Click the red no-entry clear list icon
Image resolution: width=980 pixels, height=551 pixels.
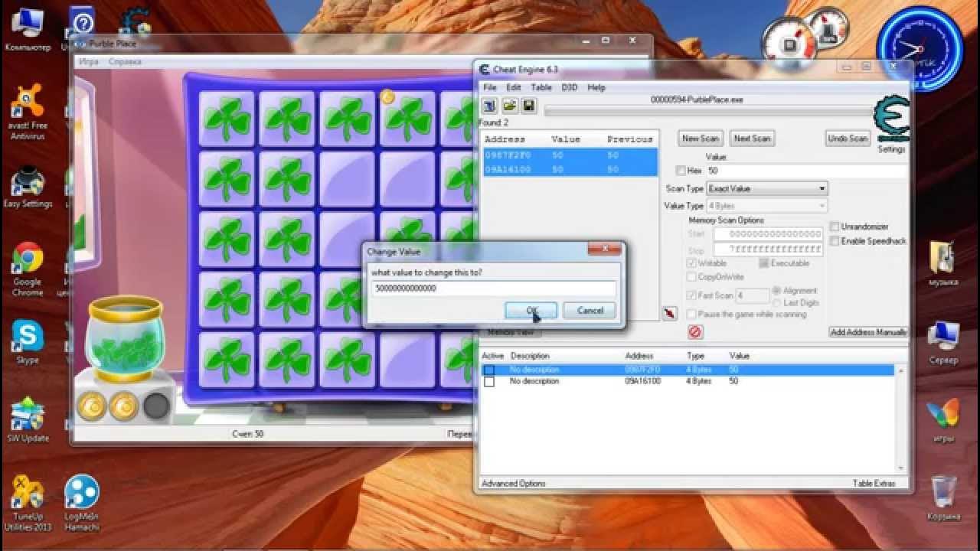(695, 331)
